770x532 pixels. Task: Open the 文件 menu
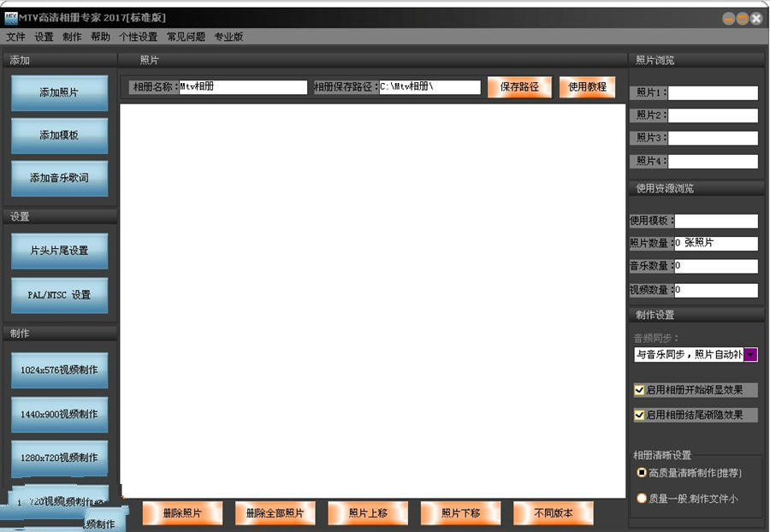[x=15, y=37]
